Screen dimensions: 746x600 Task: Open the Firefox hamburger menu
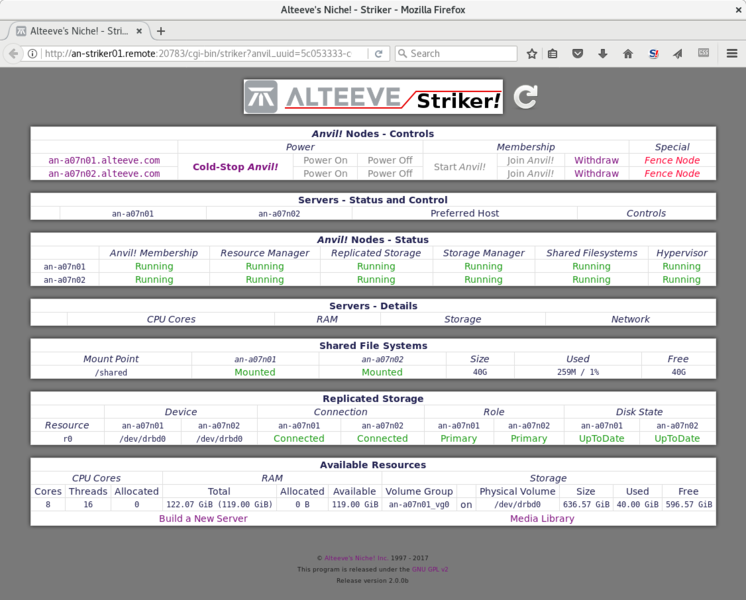tap(730, 53)
